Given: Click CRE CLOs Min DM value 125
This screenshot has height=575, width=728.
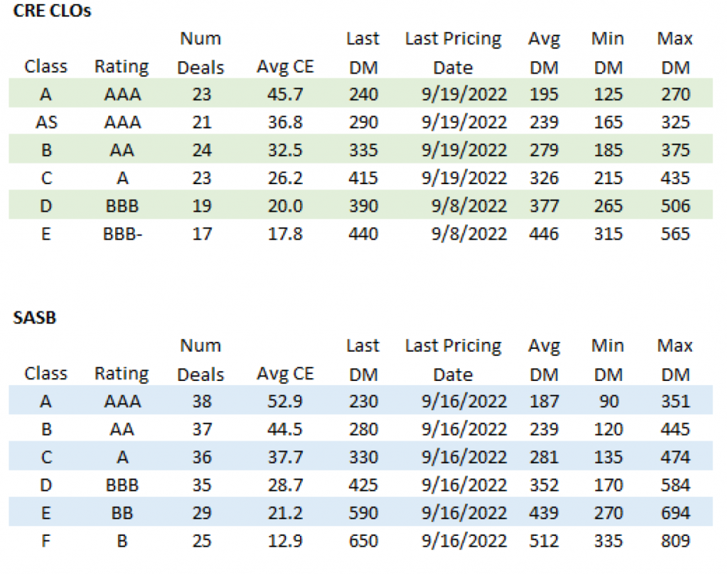Looking at the screenshot, I should click(x=607, y=95).
